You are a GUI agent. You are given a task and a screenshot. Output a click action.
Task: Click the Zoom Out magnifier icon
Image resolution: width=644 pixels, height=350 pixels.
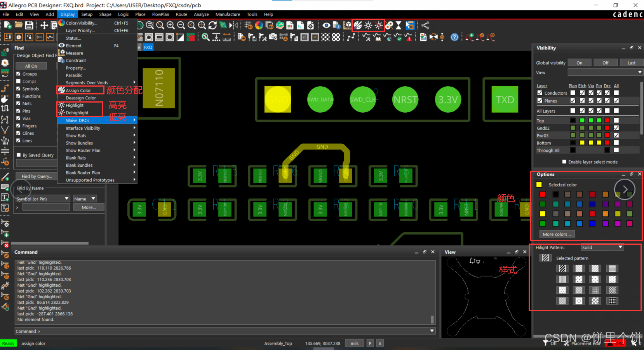[x=181, y=25]
